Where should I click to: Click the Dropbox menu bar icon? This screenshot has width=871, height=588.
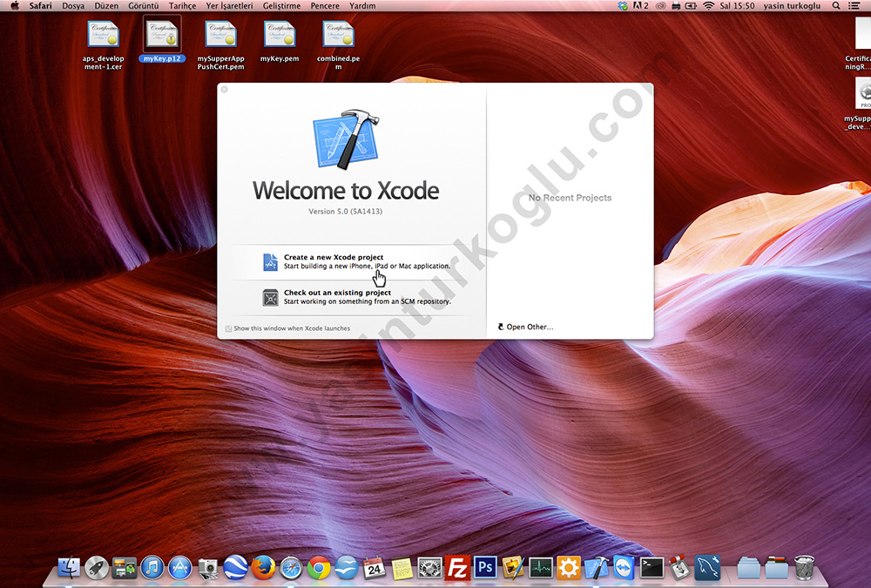623,5
